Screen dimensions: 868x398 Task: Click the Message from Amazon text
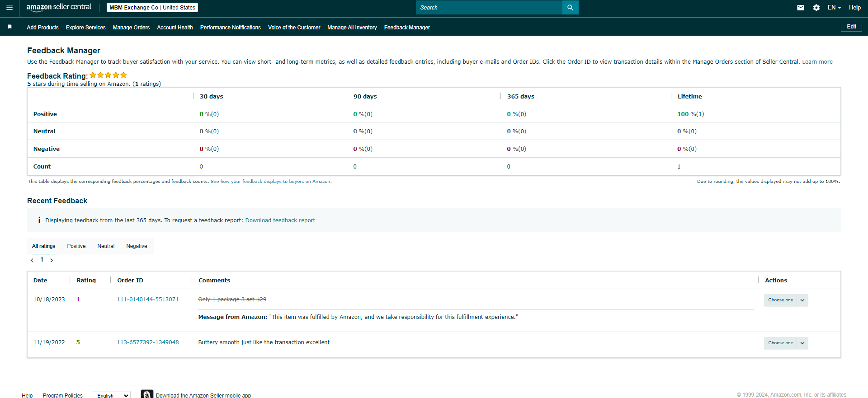(x=358, y=317)
